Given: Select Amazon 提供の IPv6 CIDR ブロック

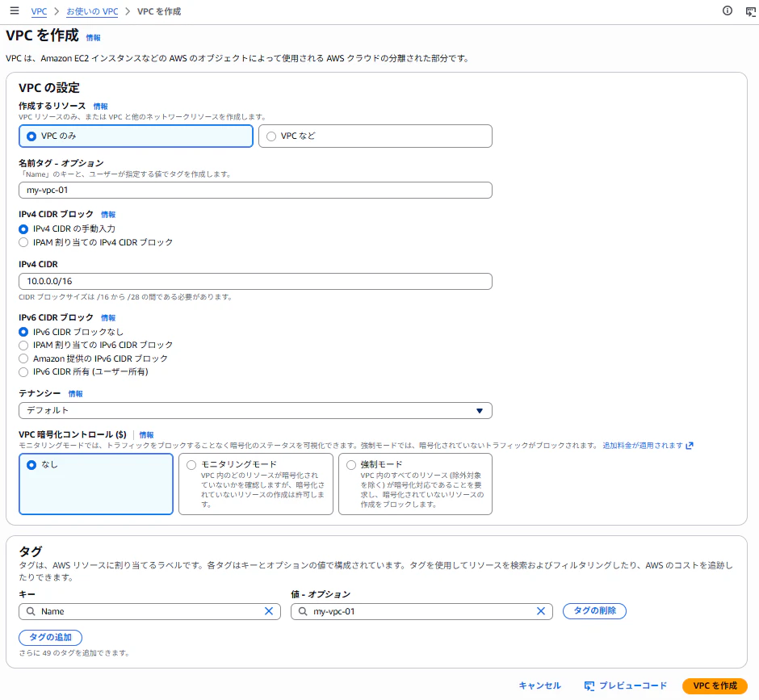Looking at the screenshot, I should click(x=23, y=358).
